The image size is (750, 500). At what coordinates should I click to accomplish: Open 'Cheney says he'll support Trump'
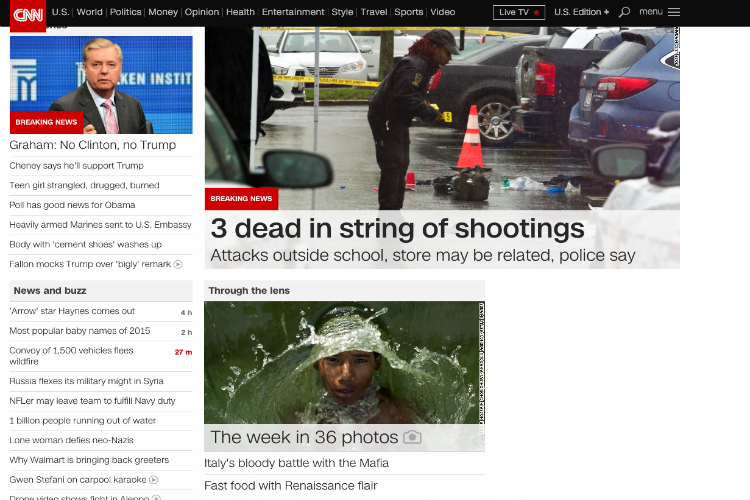click(x=77, y=166)
